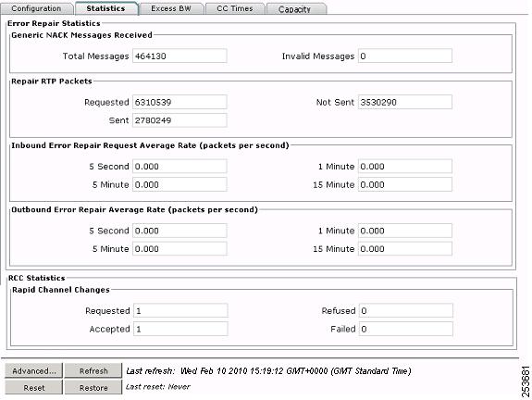Open the CC Times tab
The width and height of the screenshot is (532, 400).
point(235,8)
